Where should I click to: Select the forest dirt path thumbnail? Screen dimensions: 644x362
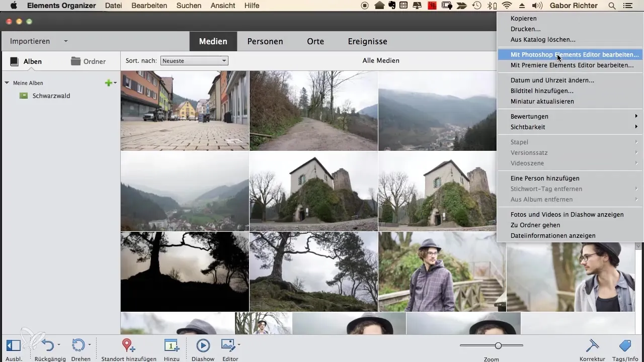313,111
